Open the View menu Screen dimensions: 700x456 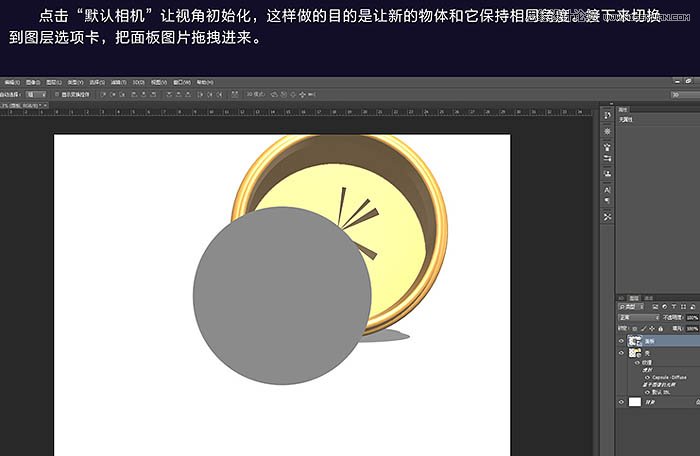(x=158, y=82)
